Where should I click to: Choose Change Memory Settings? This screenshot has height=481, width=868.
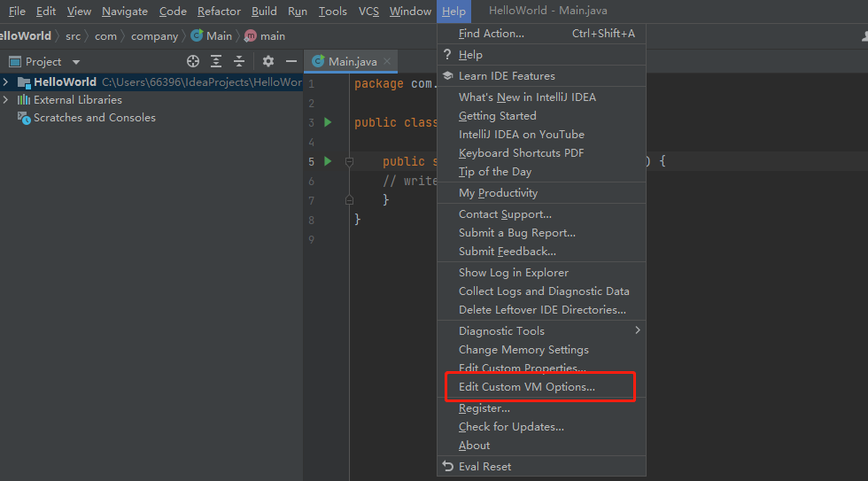(x=541, y=349)
